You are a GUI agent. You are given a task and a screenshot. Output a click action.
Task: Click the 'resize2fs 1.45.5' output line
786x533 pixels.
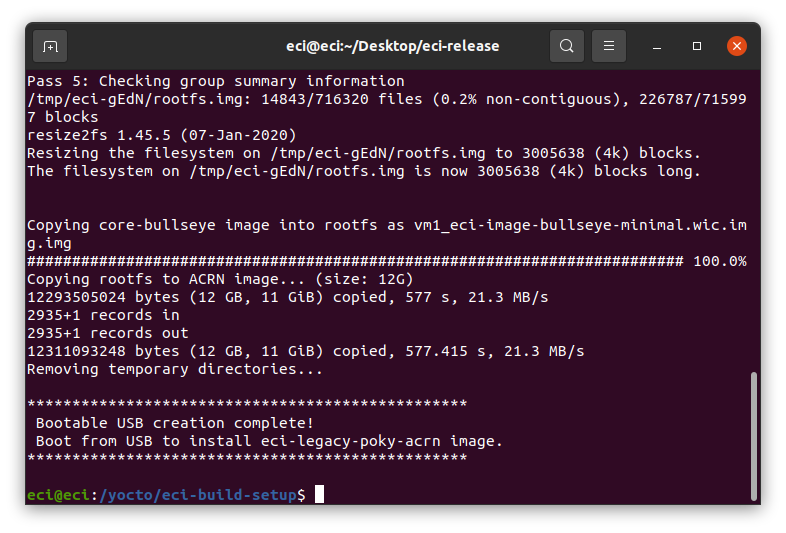pos(161,135)
